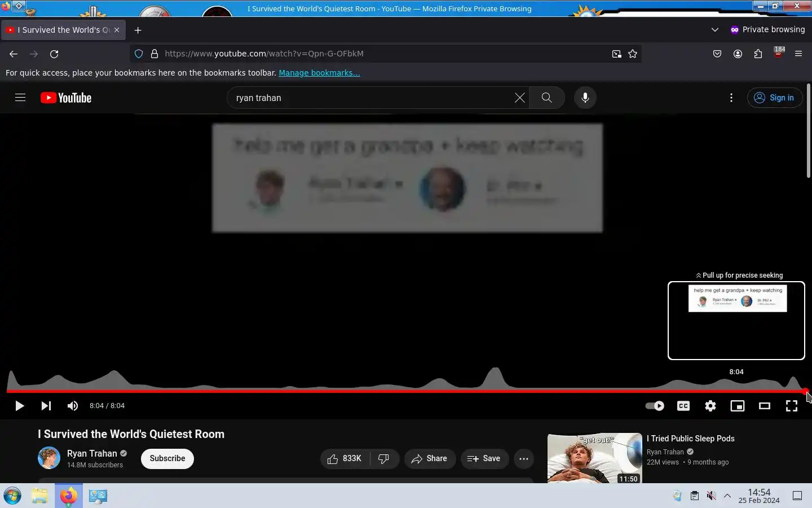812x508 pixels.
Task: Go to YouTube home via logo
Action: tap(66, 98)
